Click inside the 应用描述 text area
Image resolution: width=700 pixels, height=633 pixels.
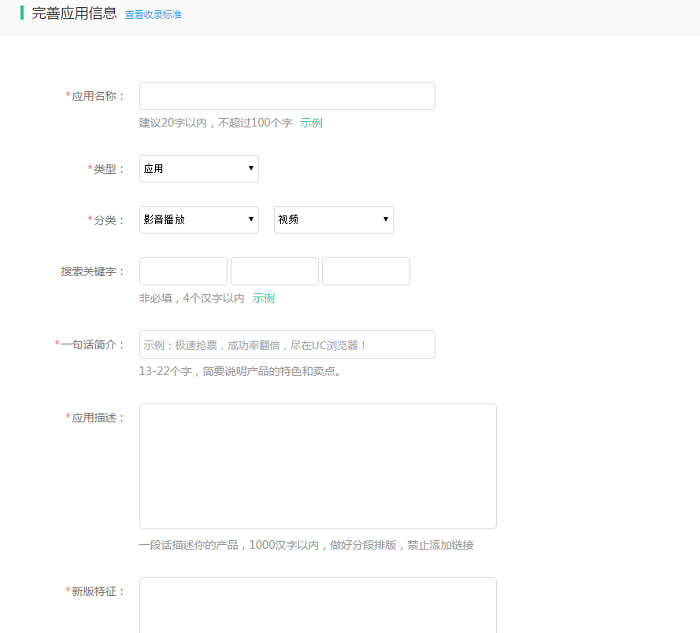click(317, 466)
